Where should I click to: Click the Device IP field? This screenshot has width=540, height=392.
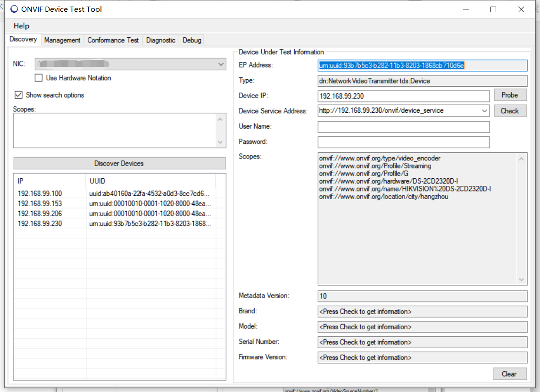(x=404, y=96)
